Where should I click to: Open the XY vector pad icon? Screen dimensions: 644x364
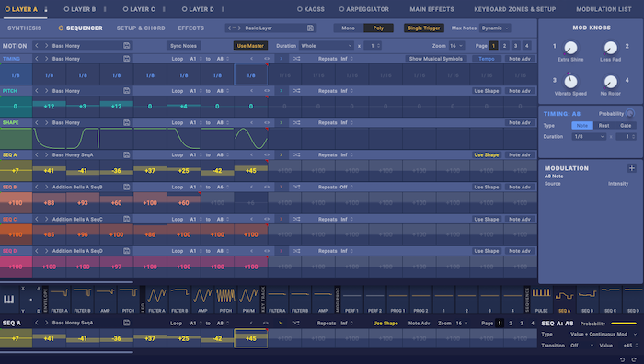click(30, 300)
